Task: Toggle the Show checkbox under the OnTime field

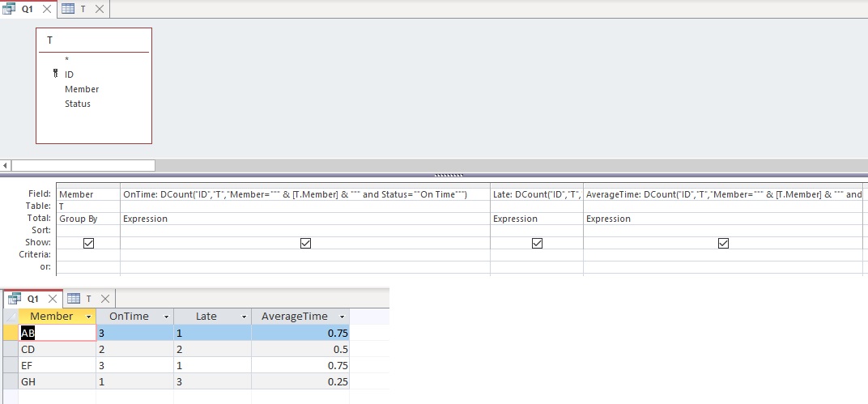Action: pyautogui.click(x=305, y=243)
